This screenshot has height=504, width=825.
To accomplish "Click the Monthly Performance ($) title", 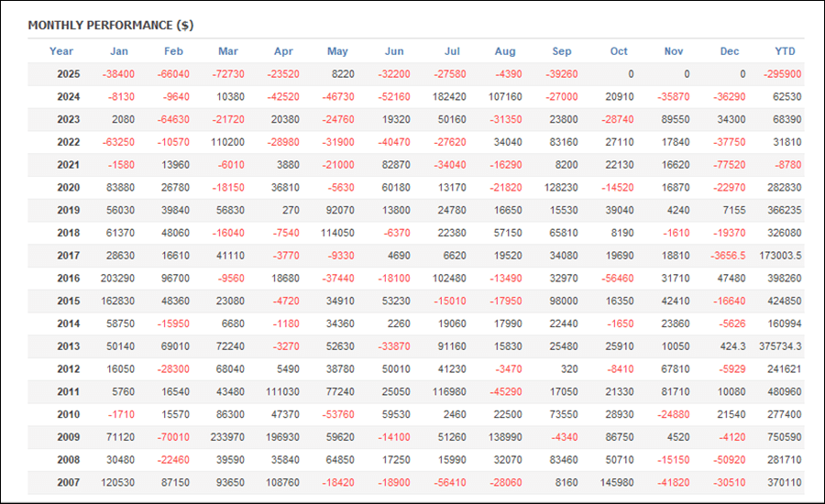I will pyautogui.click(x=110, y=25).
